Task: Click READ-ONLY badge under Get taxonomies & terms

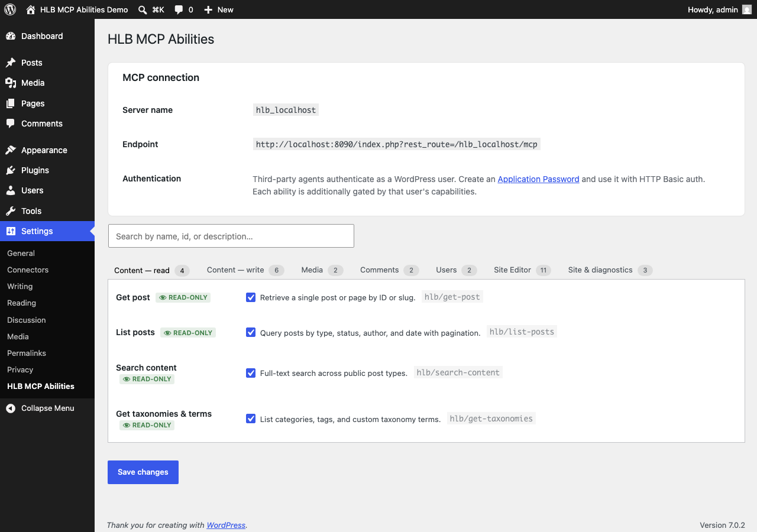Action: pos(147,425)
